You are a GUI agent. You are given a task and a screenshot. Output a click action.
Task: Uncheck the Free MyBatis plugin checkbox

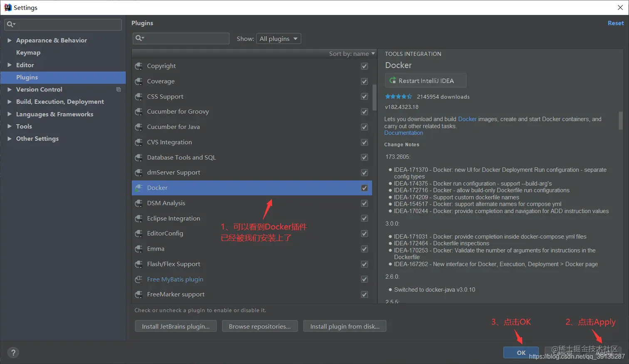364,279
